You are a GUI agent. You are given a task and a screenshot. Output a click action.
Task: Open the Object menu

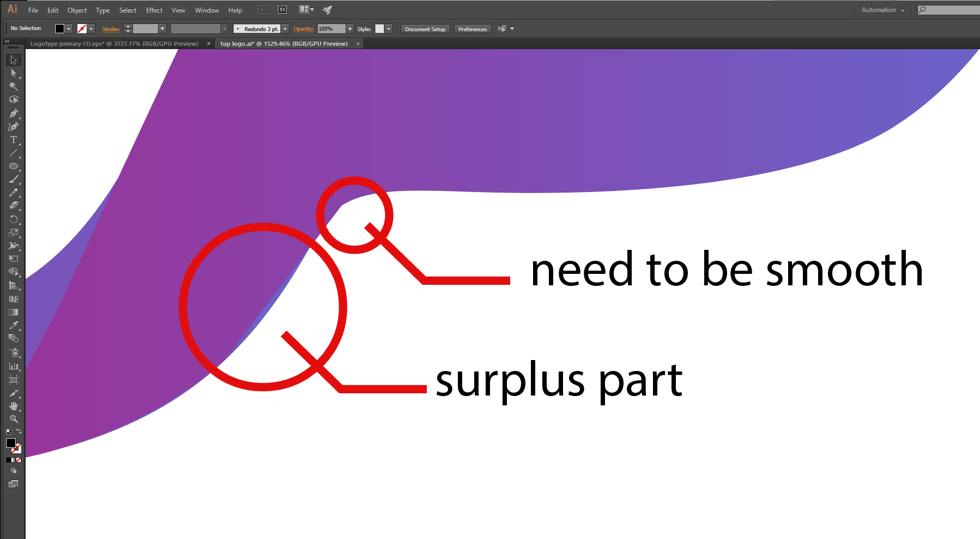coord(77,10)
